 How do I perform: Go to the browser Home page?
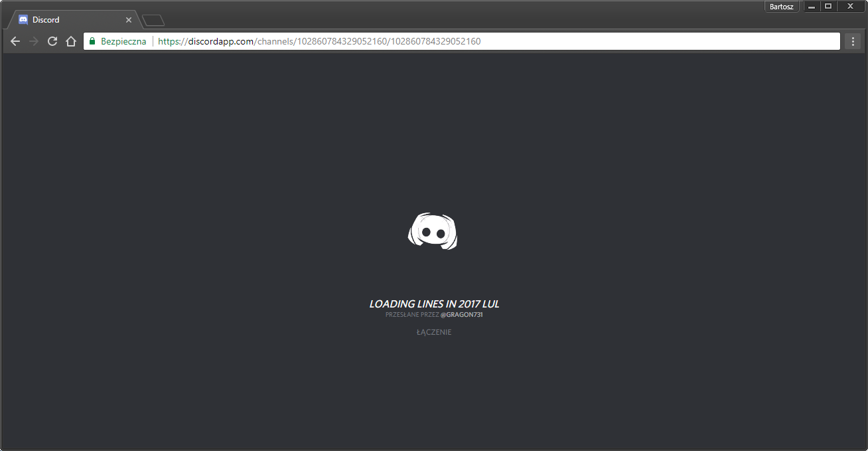pyautogui.click(x=71, y=41)
